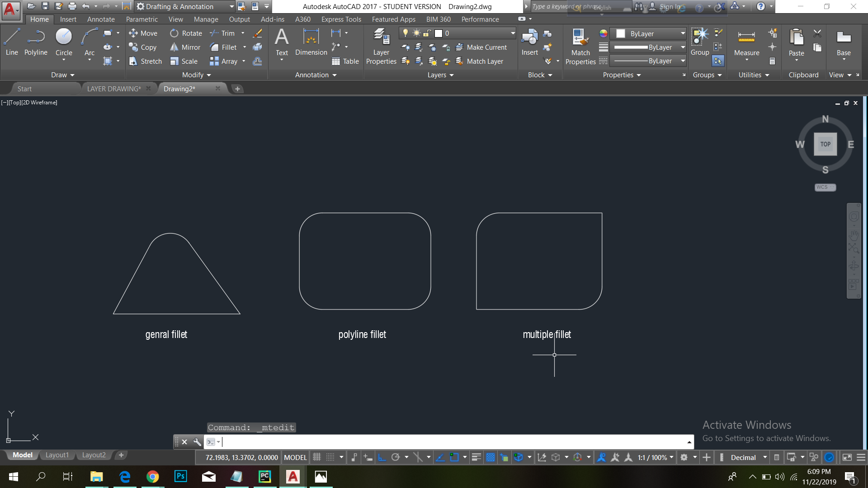Click the Erase tool icon

[x=257, y=33]
